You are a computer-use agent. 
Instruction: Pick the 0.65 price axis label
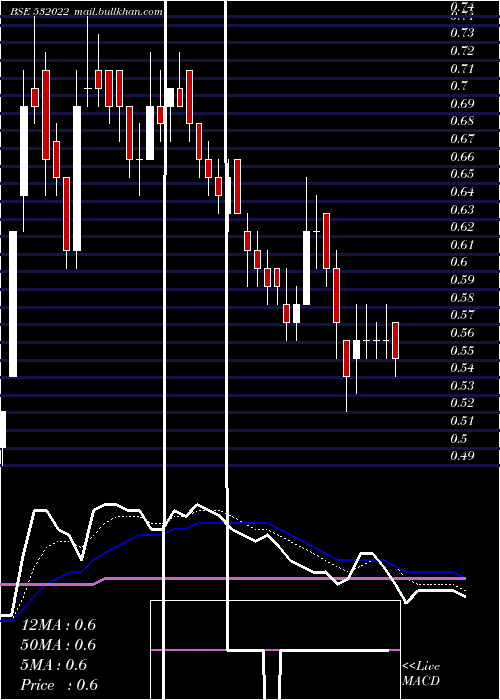[462, 174]
